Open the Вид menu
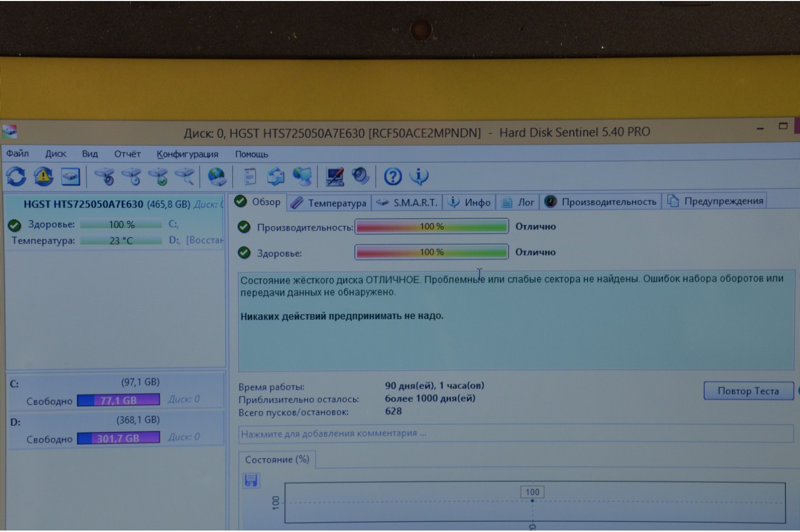 point(90,154)
